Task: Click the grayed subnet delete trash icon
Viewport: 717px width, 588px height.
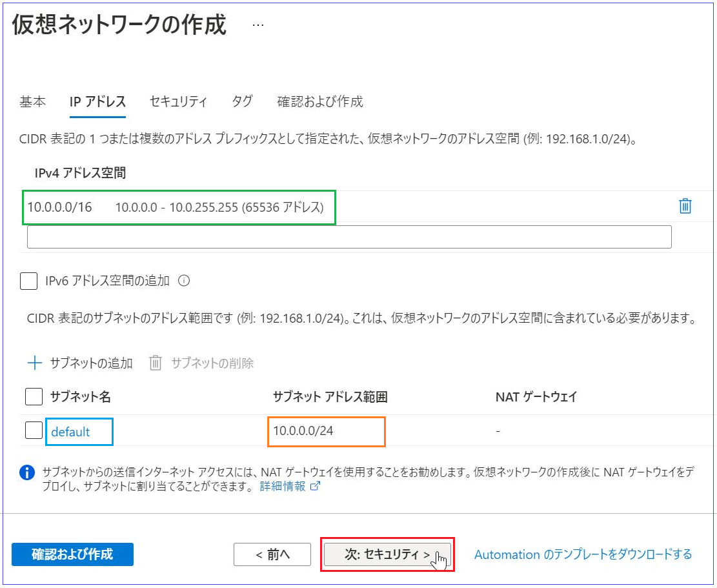Action: pos(156,363)
